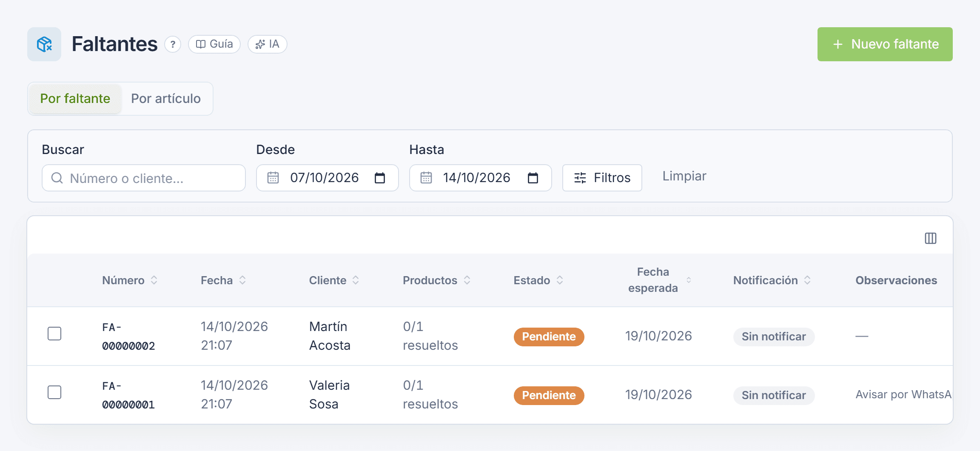Viewport: 980px width, 451px height.
Task: Open the Hasta calendar picker icon
Action: (x=533, y=178)
